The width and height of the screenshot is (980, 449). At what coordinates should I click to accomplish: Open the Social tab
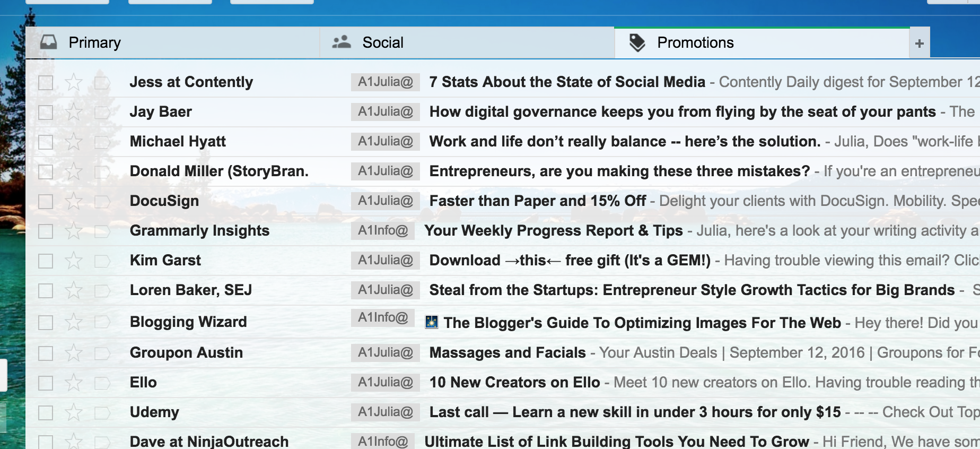click(467, 42)
